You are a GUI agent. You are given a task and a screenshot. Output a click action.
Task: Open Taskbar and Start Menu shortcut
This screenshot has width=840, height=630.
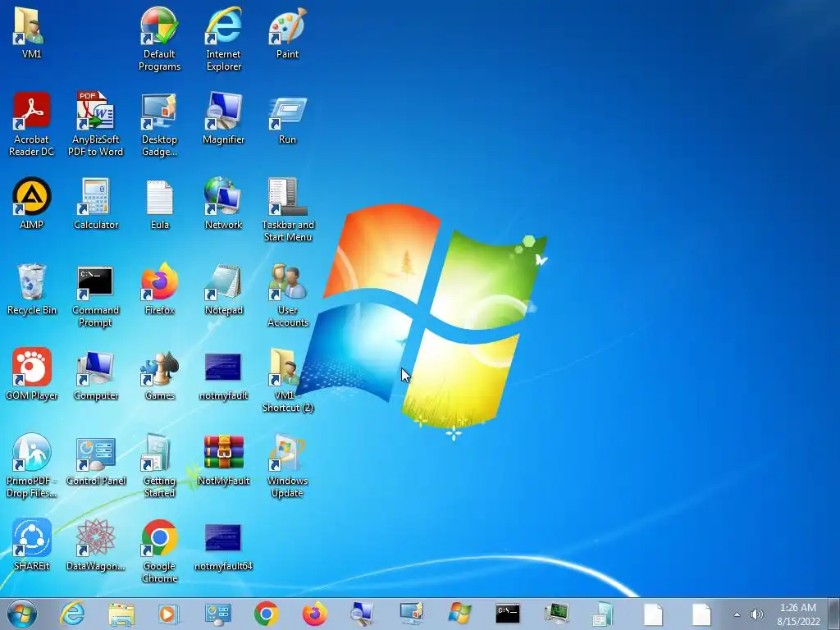[x=288, y=209]
